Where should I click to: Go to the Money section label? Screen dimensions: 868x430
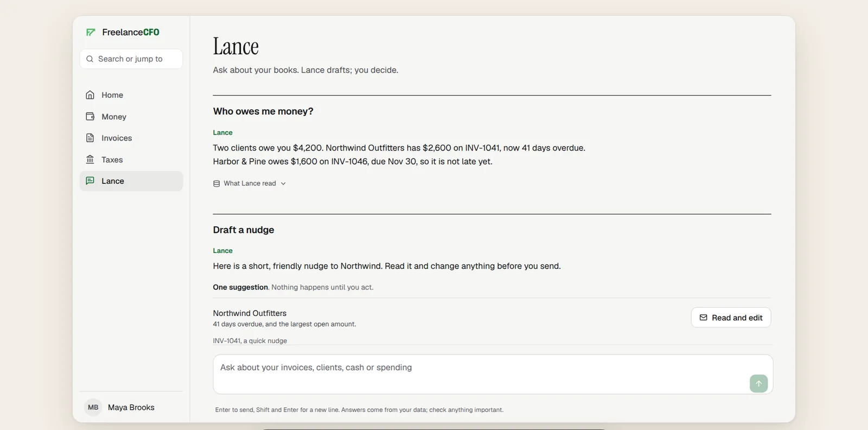click(114, 117)
